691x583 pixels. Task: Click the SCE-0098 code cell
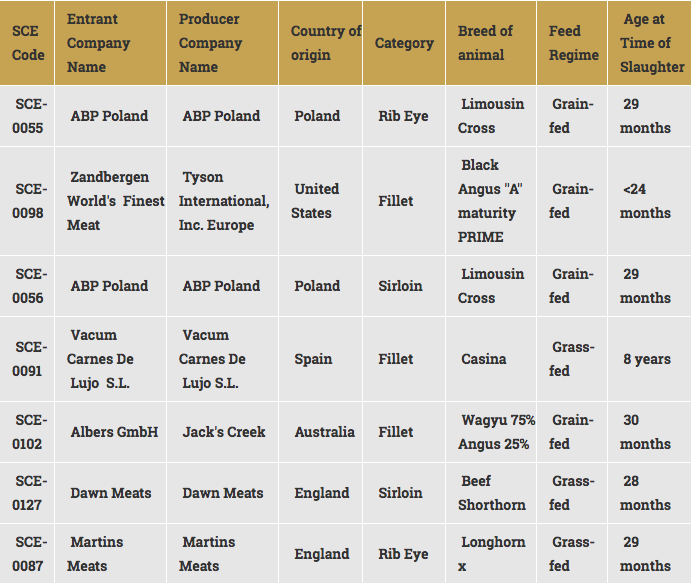(28, 201)
